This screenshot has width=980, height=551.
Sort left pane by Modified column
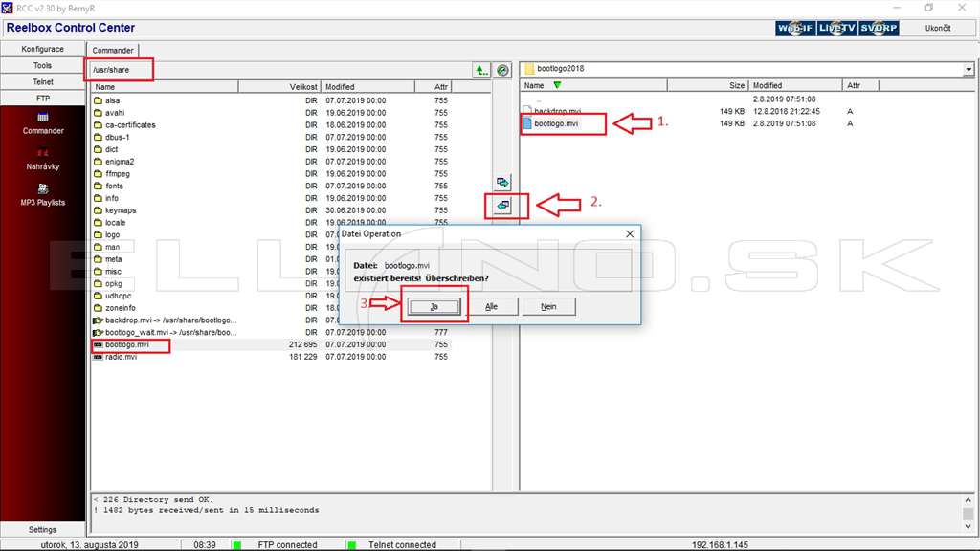click(x=367, y=87)
